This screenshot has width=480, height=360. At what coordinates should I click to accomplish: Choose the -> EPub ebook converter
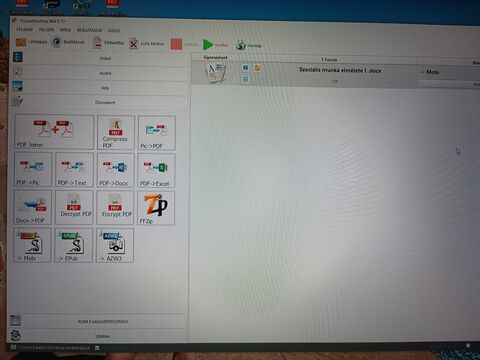(74, 245)
